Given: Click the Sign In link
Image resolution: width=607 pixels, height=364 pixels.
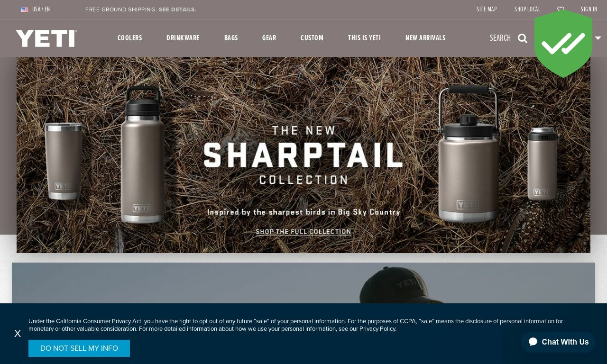Looking at the screenshot, I should click(589, 9).
